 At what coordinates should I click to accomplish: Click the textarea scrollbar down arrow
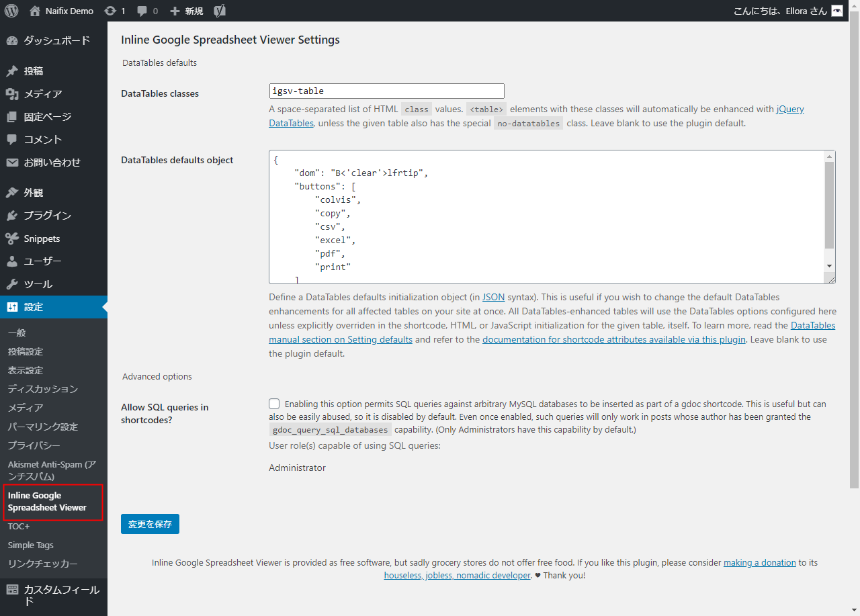830,267
